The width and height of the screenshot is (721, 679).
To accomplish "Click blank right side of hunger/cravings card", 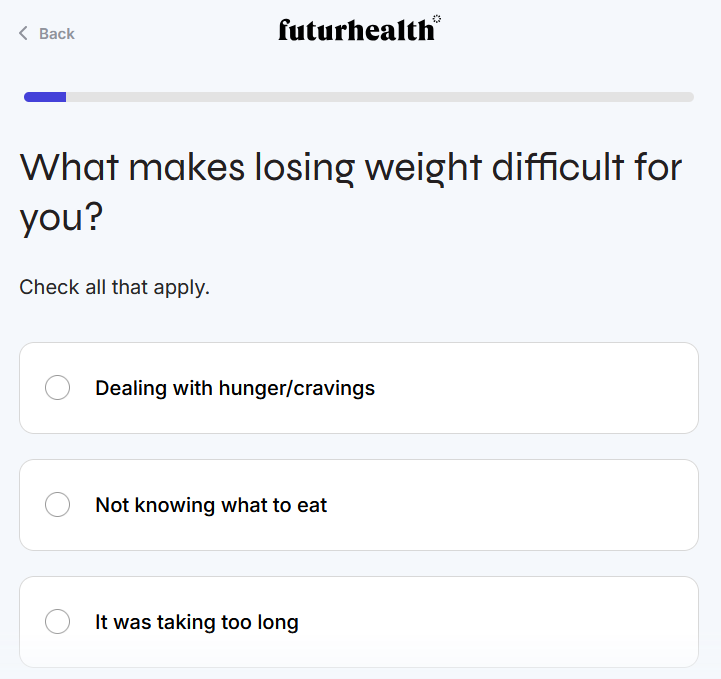I will point(560,388).
